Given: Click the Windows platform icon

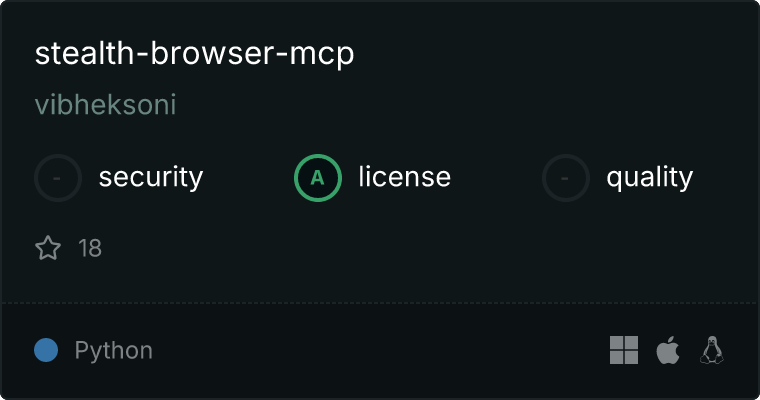Looking at the screenshot, I should (x=624, y=350).
